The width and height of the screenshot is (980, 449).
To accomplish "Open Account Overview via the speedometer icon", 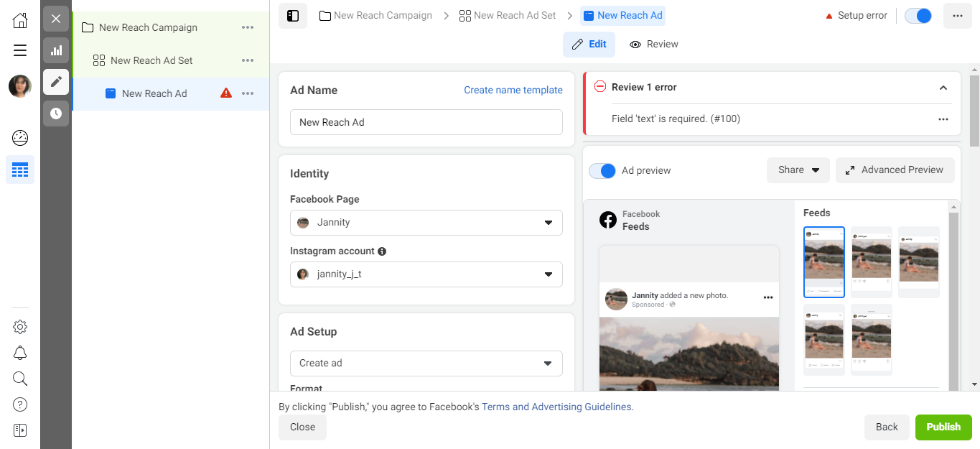I will click(19, 137).
